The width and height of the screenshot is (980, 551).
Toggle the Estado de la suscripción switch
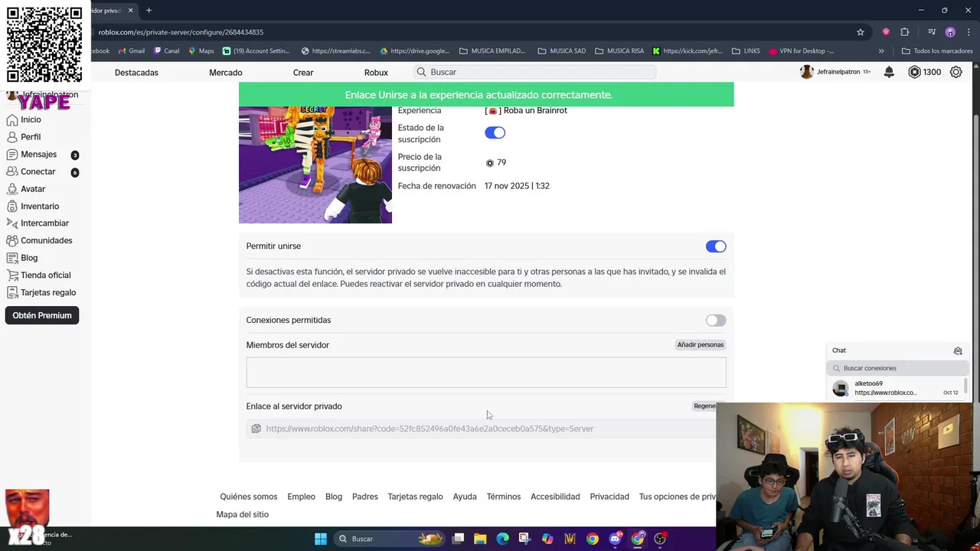coord(495,133)
